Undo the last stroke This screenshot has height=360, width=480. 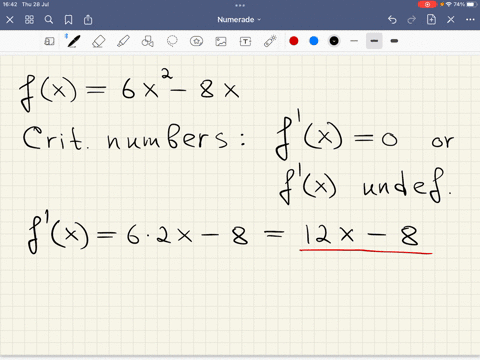click(392, 20)
